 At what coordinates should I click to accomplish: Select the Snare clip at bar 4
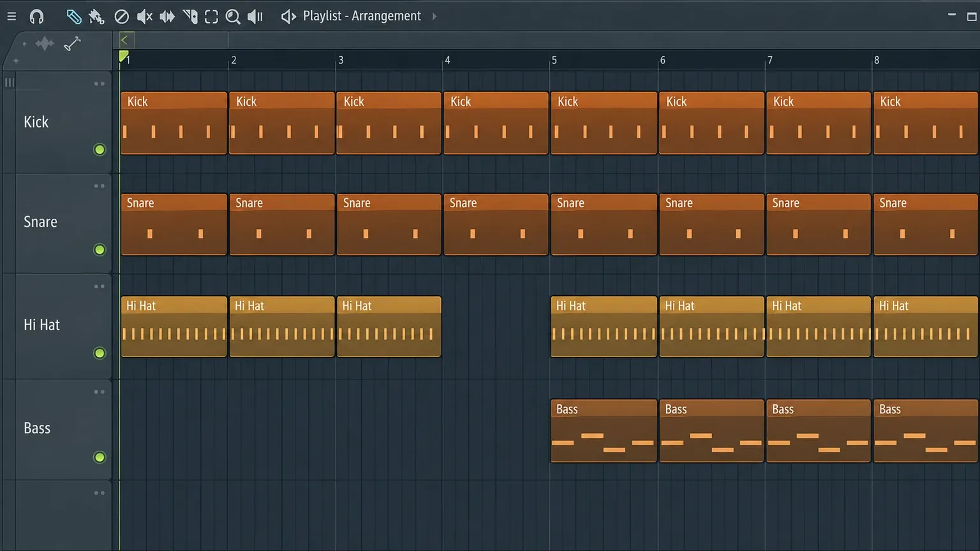pos(496,224)
